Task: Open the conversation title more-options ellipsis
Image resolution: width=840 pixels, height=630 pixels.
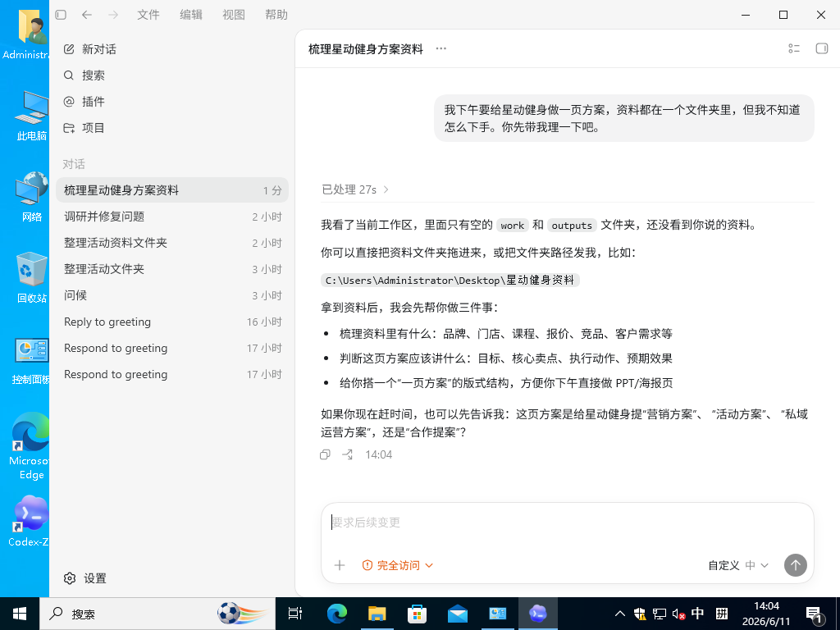Action: (441, 48)
